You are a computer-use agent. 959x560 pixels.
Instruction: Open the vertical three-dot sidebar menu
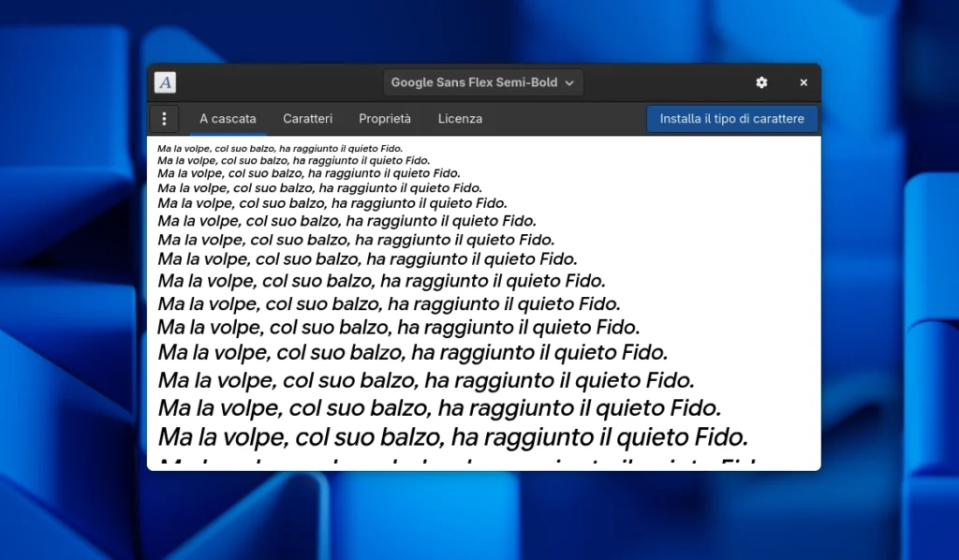point(164,119)
